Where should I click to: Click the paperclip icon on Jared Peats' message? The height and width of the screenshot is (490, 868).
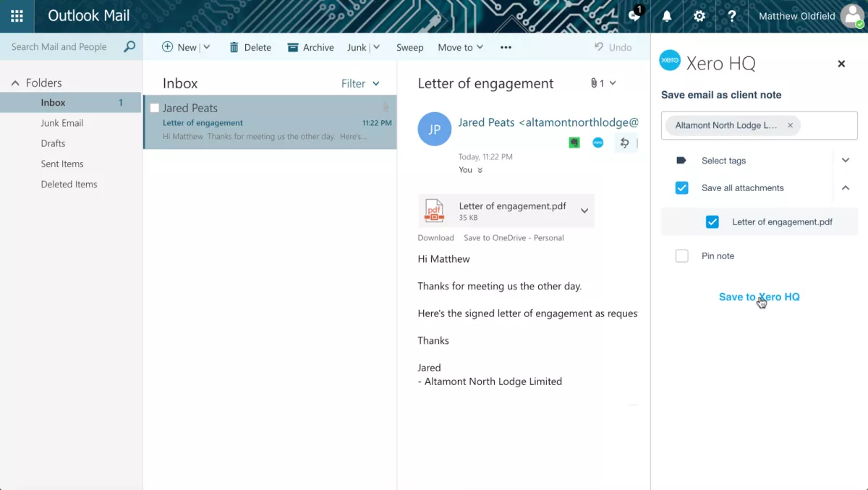point(386,107)
